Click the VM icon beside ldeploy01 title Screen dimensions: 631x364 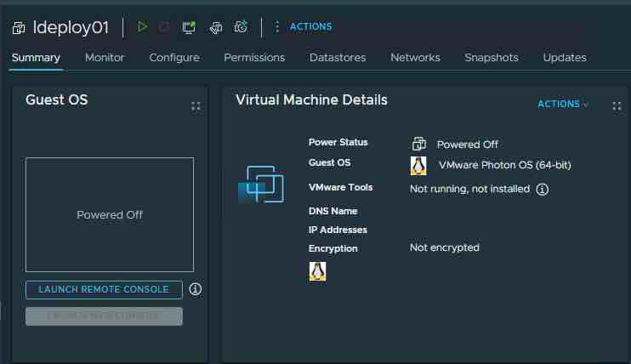(x=19, y=28)
